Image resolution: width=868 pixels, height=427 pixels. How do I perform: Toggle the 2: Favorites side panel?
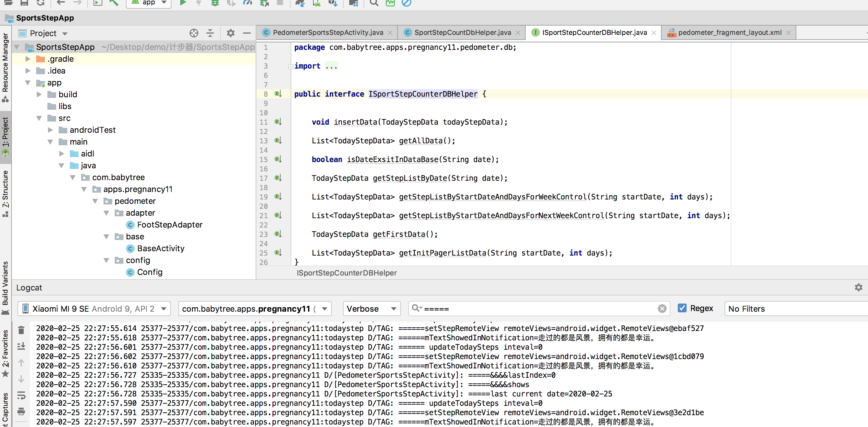click(5, 353)
